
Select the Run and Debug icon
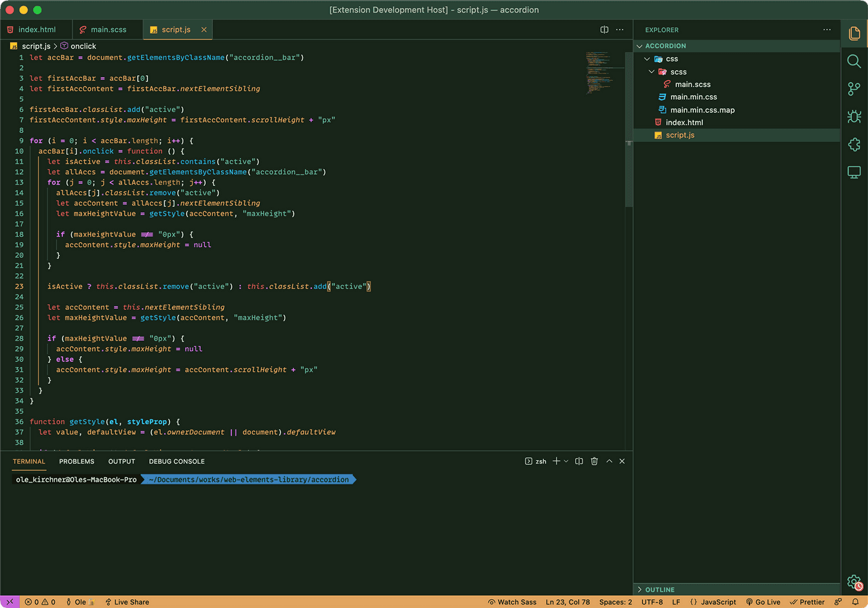pyautogui.click(x=854, y=116)
